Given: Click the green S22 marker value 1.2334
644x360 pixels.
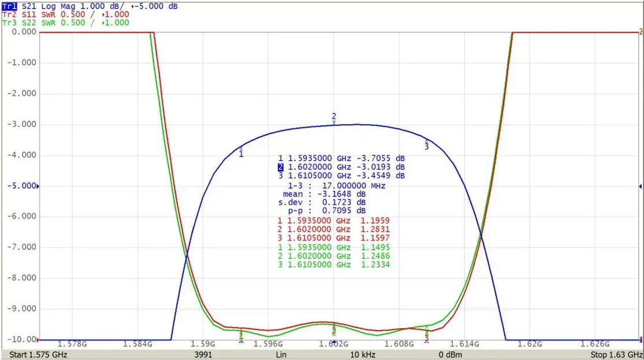Looking at the screenshot, I should (375, 264).
